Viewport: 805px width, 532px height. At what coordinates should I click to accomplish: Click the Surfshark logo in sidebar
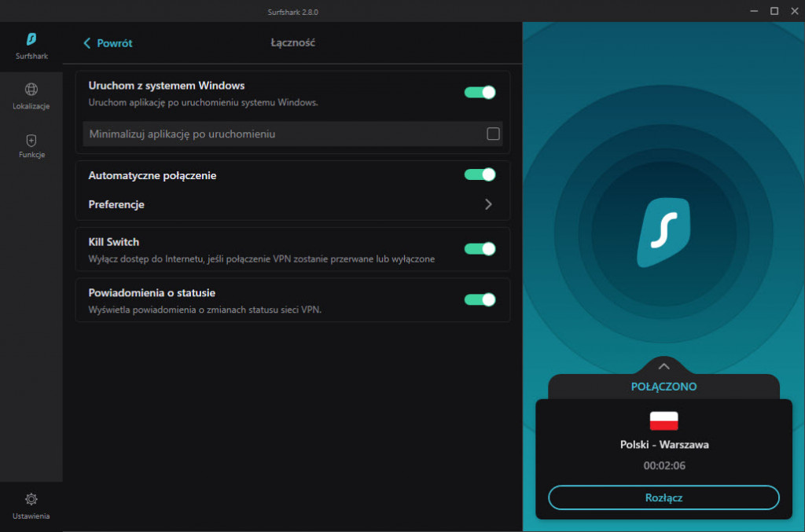[x=31, y=39]
